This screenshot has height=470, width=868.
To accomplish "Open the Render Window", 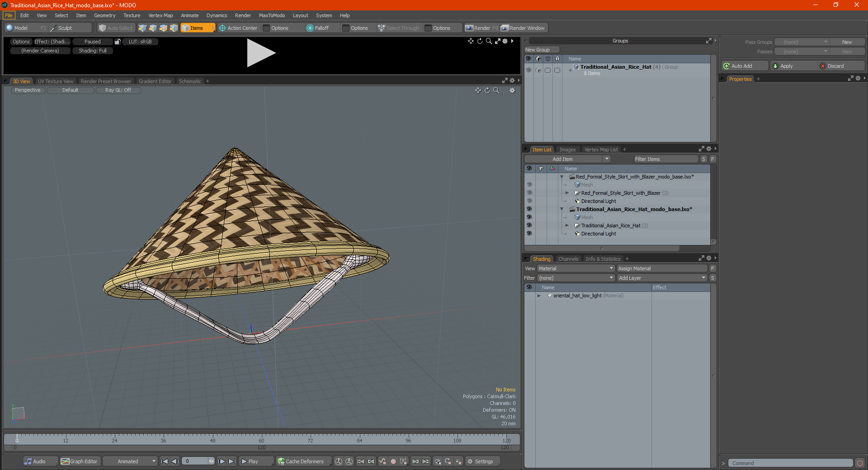I will coord(523,28).
